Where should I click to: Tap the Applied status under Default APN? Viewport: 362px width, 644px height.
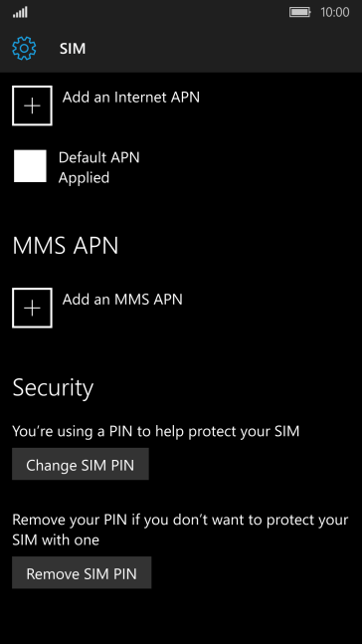(x=84, y=178)
